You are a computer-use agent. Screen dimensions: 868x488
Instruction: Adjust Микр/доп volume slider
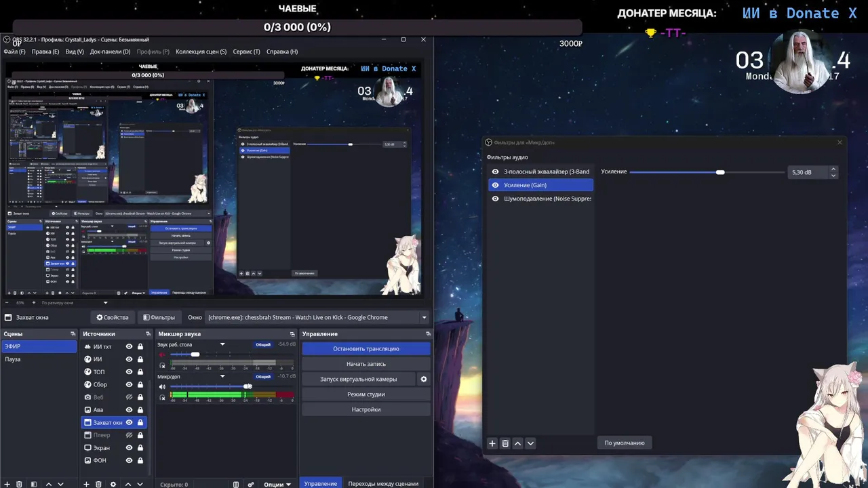[x=248, y=386]
